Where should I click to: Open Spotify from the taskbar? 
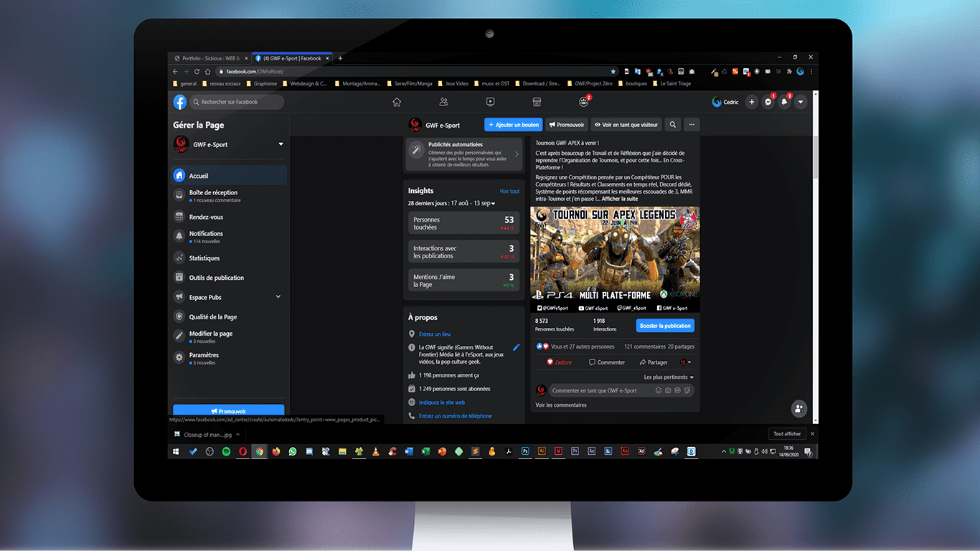pos(226,451)
